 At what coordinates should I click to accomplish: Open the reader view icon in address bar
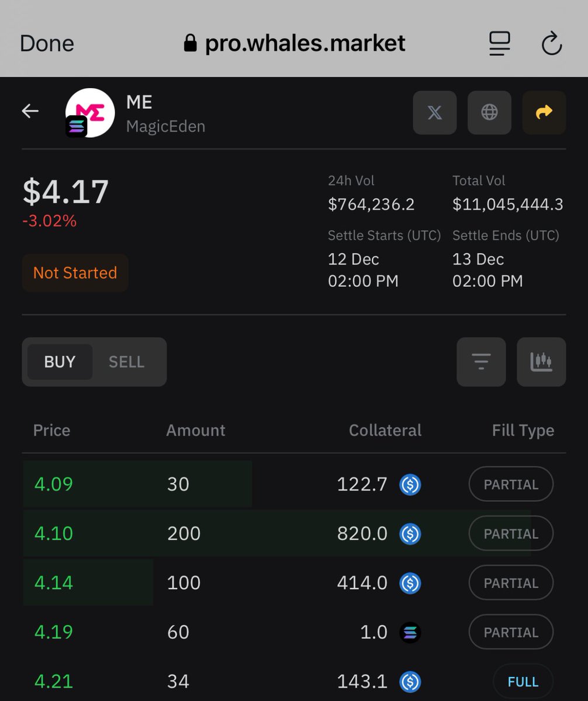499,44
